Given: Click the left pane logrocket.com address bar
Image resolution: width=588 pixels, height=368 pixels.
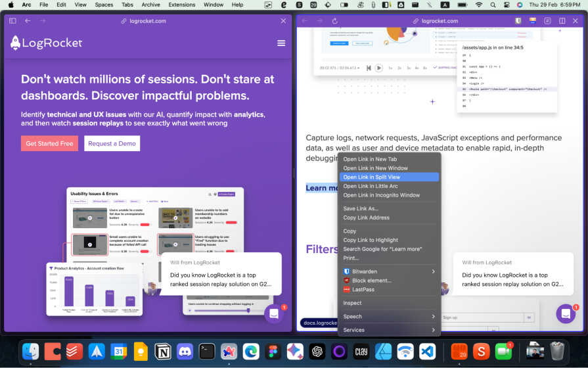Looking at the screenshot, I should (143, 21).
